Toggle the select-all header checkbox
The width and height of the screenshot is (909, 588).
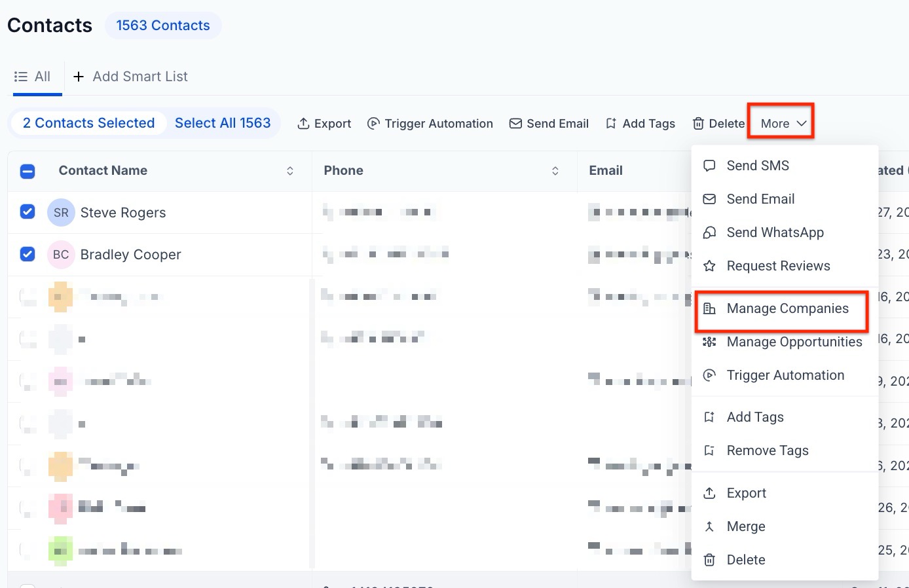(x=28, y=172)
